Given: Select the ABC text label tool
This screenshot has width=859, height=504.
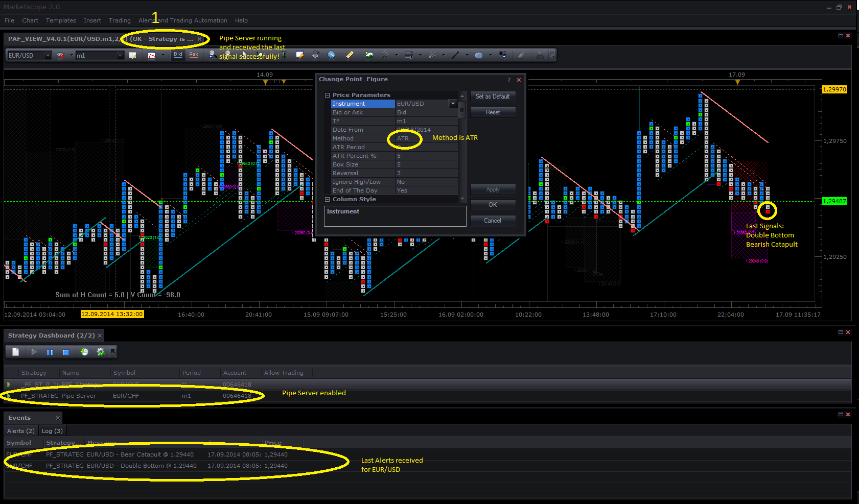Looking at the screenshot, I should pos(502,55).
